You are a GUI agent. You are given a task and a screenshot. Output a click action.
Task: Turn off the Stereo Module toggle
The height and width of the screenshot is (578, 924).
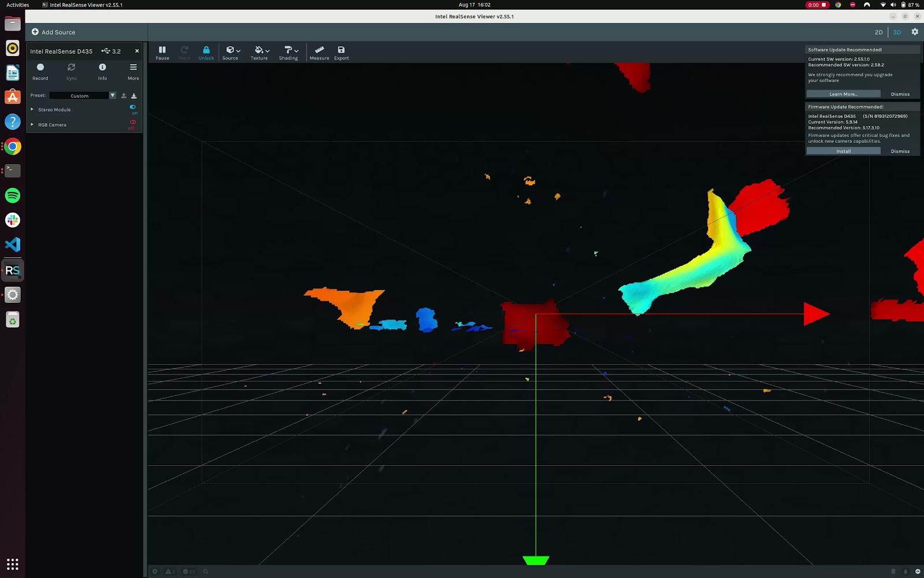[x=133, y=108]
